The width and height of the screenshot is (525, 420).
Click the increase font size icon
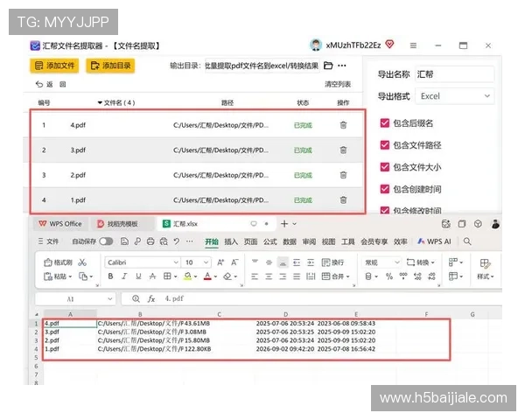point(220,262)
